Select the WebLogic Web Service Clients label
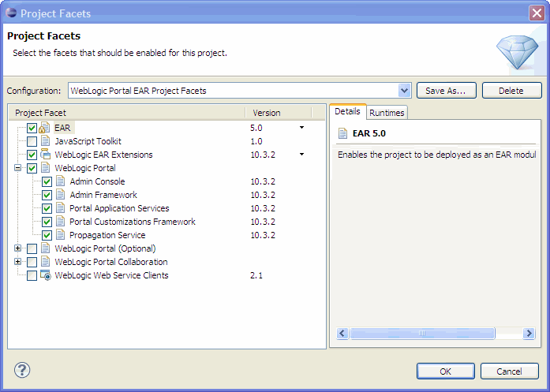This screenshot has height=392, width=550. [111, 275]
